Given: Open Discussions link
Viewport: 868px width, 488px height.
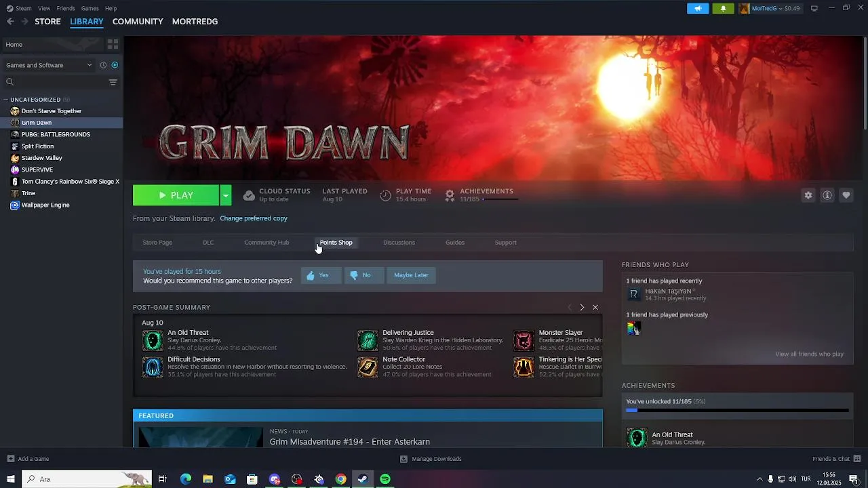Looking at the screenshot, I should coord(399,243).
